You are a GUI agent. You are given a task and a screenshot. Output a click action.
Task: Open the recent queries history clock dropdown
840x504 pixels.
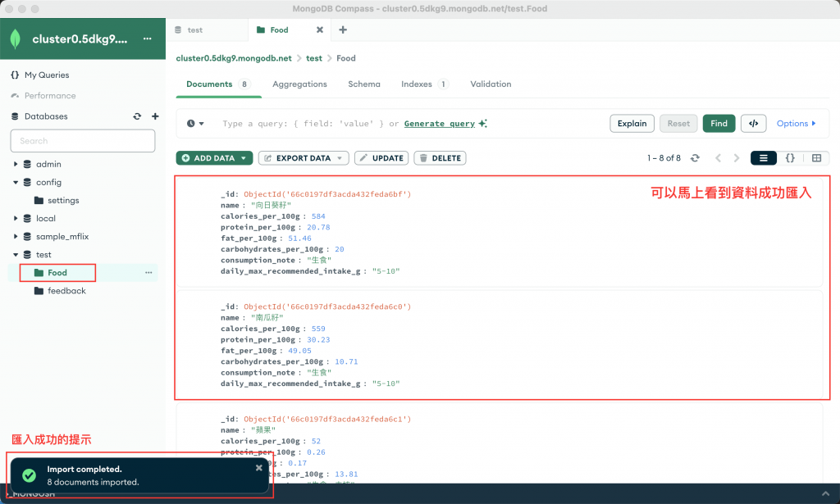(195, 124)
